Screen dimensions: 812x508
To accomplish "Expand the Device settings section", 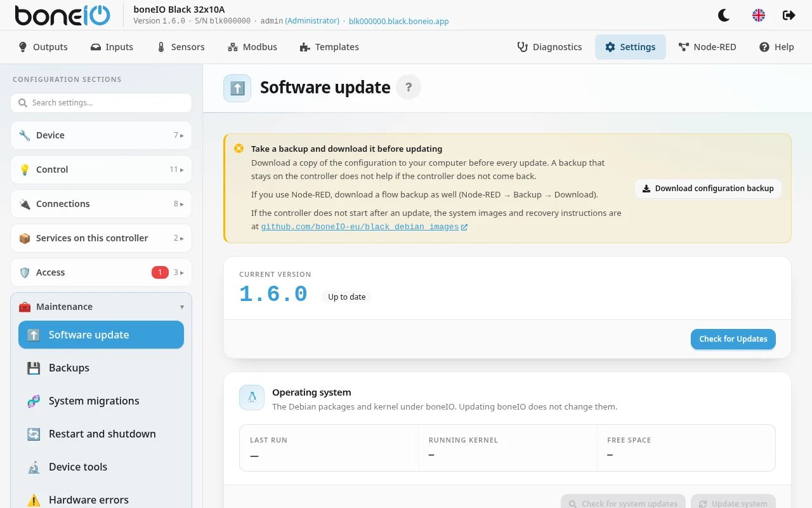I will (x=101, y=135).
